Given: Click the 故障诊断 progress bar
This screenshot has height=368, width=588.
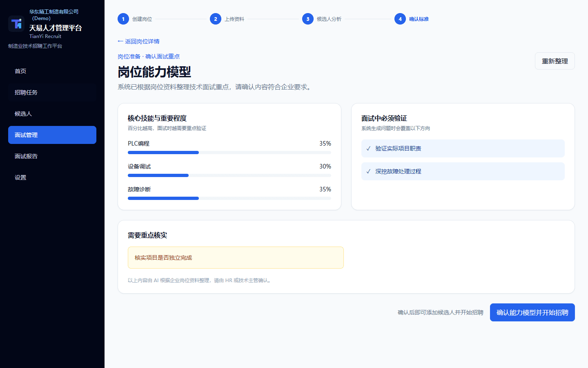Looking at the screenshot, I should [x=229, y=198].
